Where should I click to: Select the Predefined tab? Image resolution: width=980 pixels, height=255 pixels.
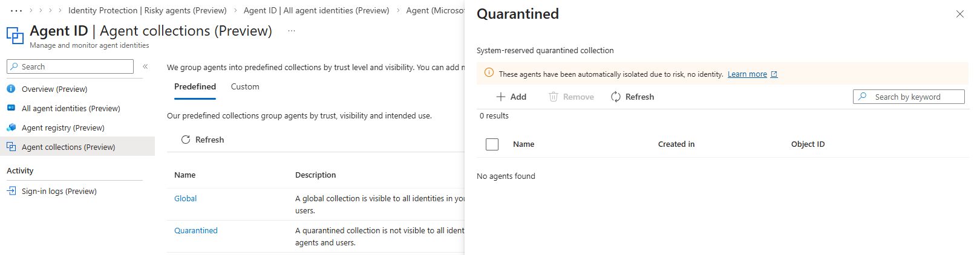(x=195, y=87)
